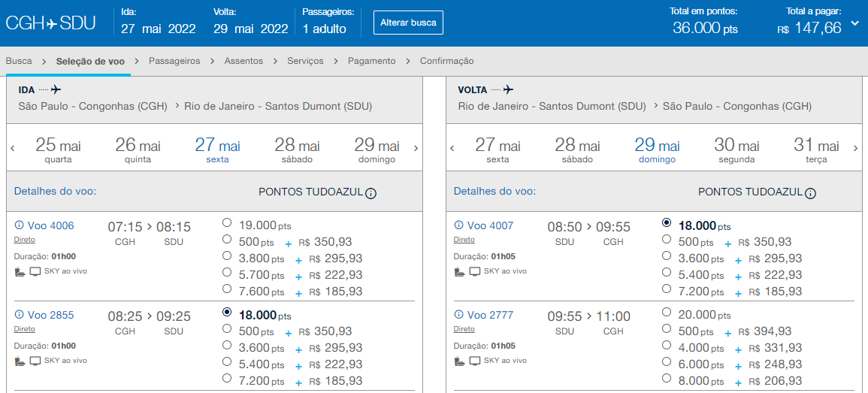Open Voo 4007 flight details link
The width and height of the screenshot is (868, 393).
(490, 225)
